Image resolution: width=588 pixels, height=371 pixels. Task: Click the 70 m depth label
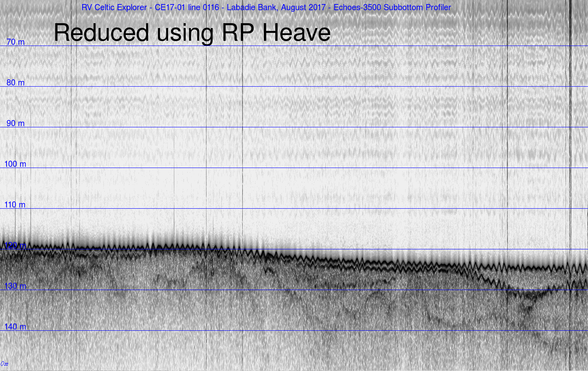pyautogui.click(x=15, y=42)
